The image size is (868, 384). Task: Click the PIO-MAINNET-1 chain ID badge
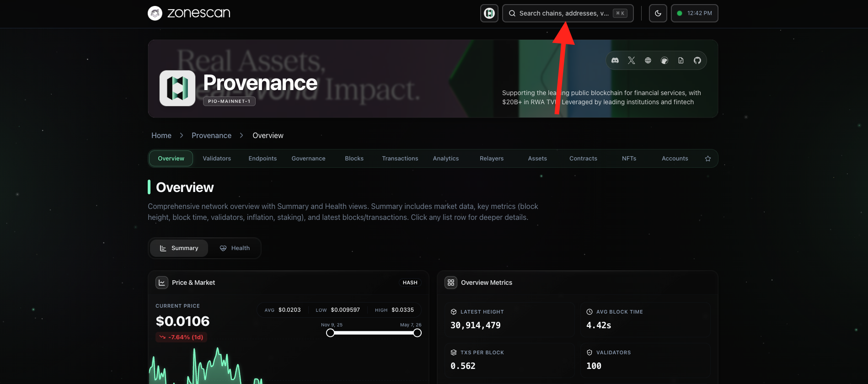229,101
